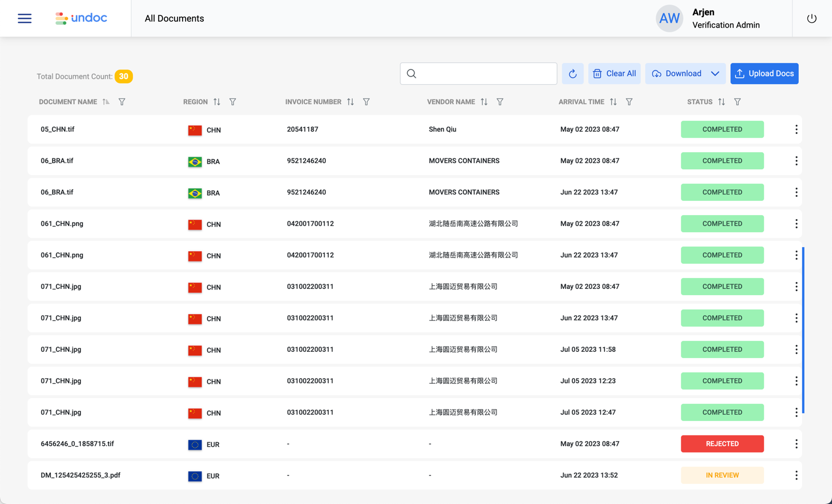Click the undoc logo
832x504 pixels.
point(81,18)
